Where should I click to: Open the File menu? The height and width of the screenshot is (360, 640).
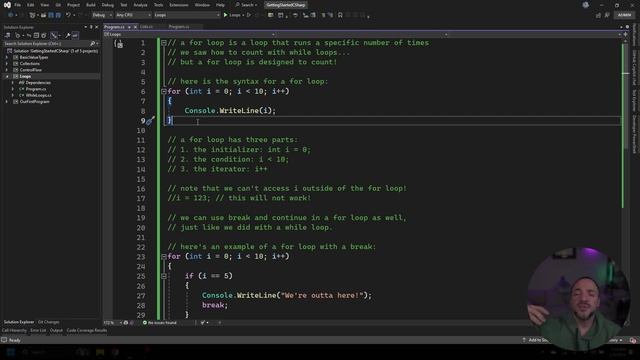tap(18, 5)
